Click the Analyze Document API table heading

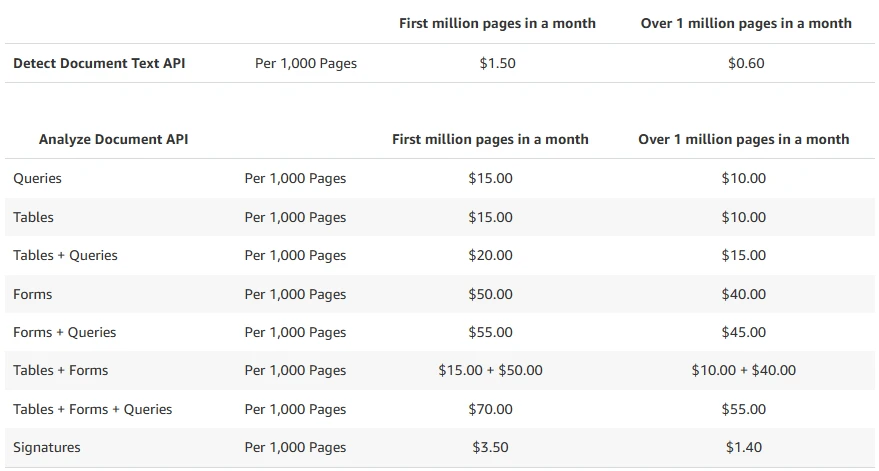coord(113,139)
